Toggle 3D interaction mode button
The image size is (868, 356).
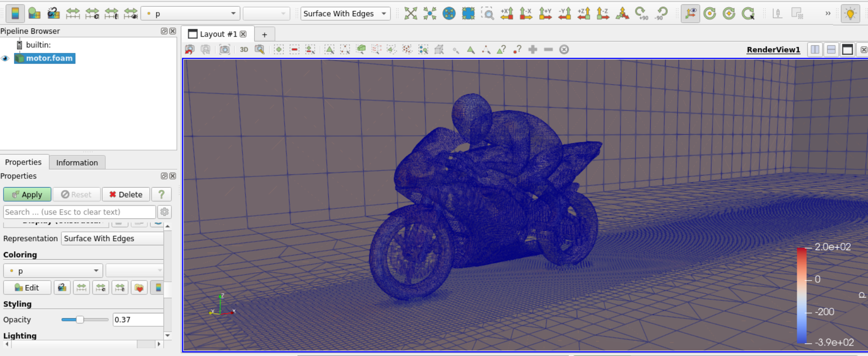click(244, 50)
